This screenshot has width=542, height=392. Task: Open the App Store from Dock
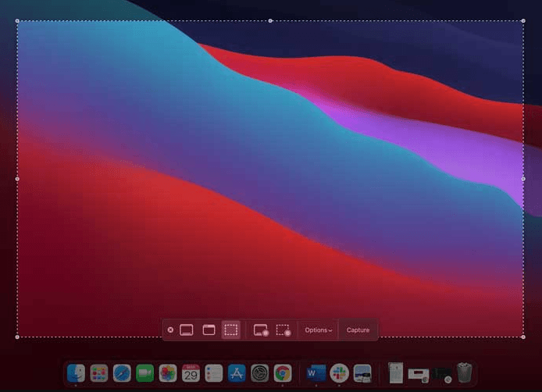point(237,373)
